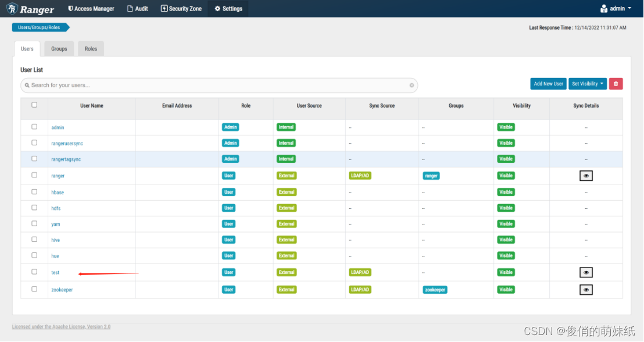The image size is (644, 342).
Task: Select the checkbox for the zookeeper user
Action: (34, 289)
